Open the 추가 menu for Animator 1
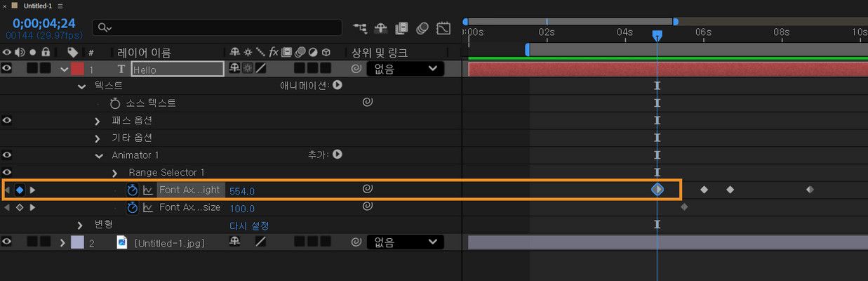Viewport: 868px width, 281px height. point(338,154)
